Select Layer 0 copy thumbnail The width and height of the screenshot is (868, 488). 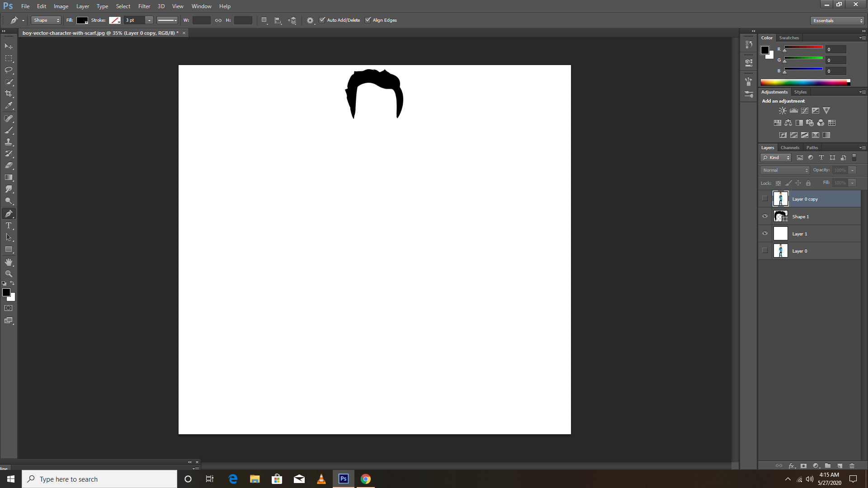tap(780, 199)
